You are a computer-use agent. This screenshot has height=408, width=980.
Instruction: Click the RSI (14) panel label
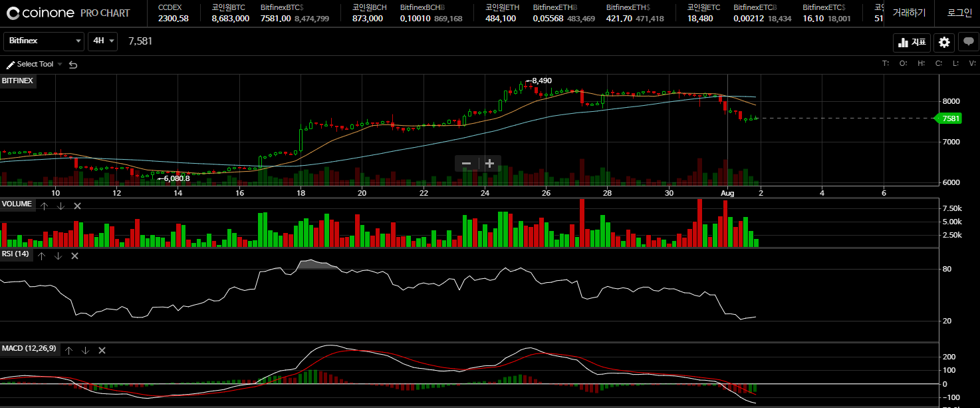tap(15, 254)
